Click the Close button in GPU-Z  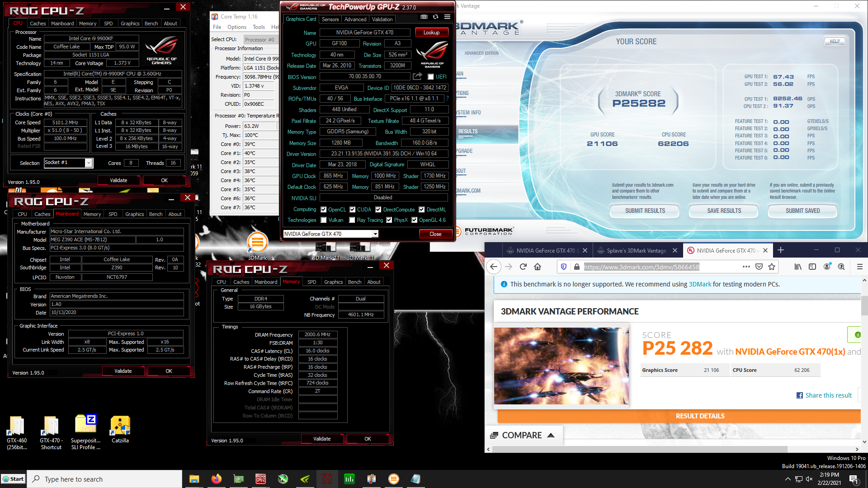[x=435, y=234]
